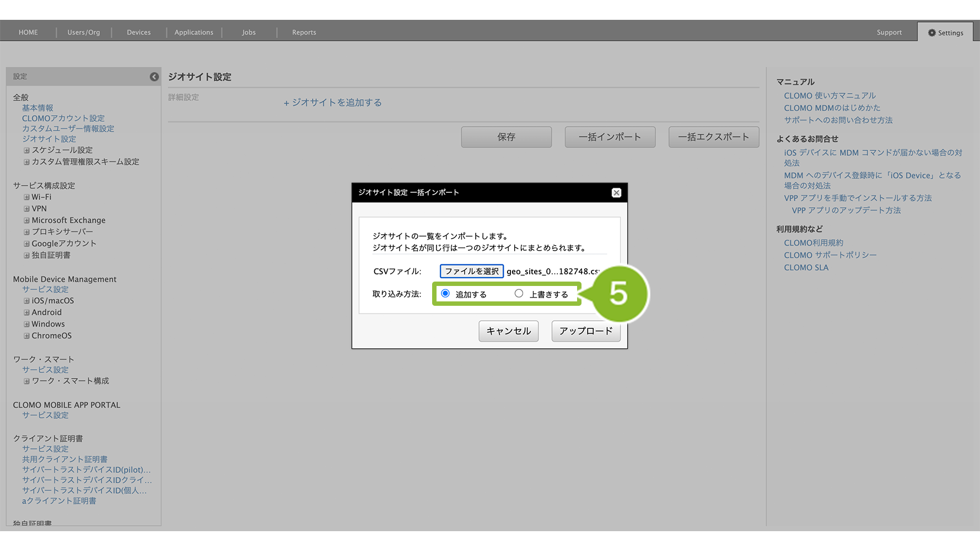Open the CLOMO 使い方マニュアル link
Image resolution: width=980 pixels, height=551 pixels.
830,96
